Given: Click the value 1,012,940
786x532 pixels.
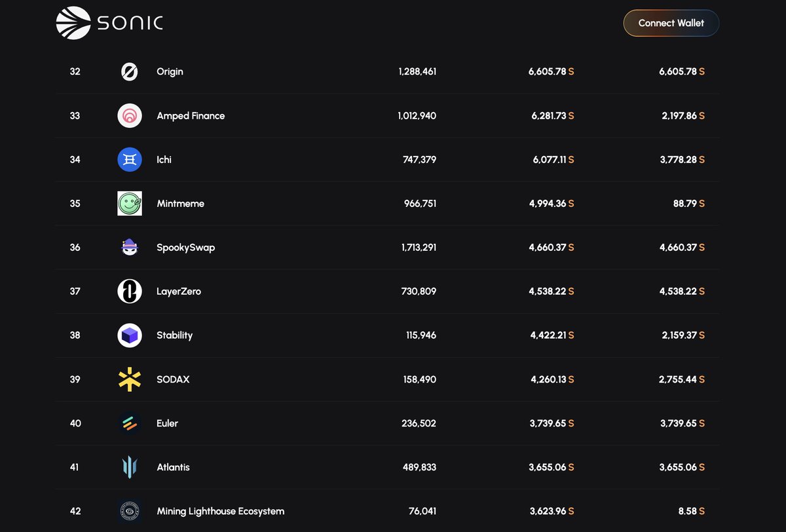Looking at the screenshot, I should [x=417, y=115].
